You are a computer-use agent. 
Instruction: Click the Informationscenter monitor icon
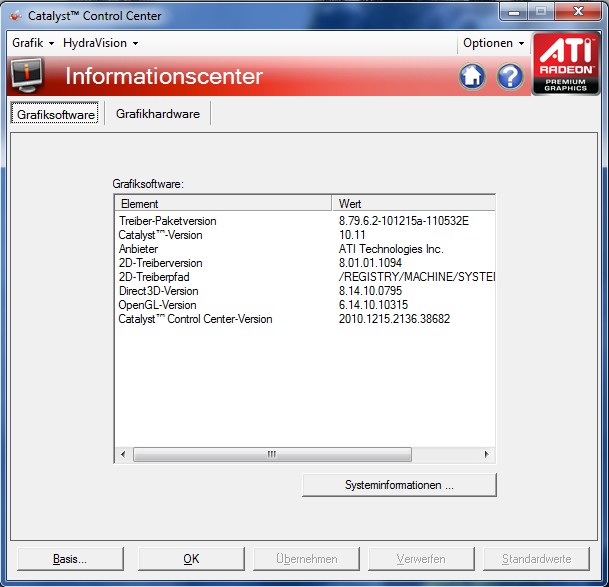pos(27,75)
